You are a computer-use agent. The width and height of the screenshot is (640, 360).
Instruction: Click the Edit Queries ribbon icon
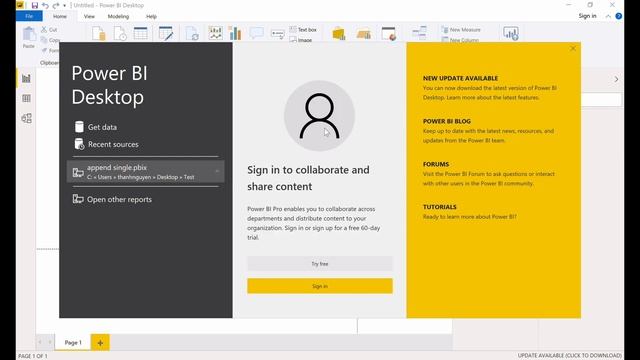(x=166, y=33)
